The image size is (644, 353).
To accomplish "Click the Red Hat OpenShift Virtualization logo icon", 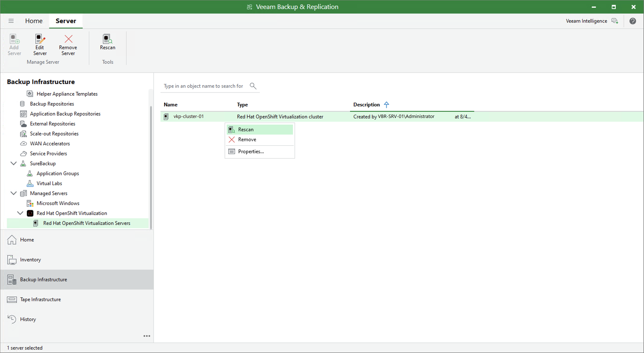I will [30, 213].
